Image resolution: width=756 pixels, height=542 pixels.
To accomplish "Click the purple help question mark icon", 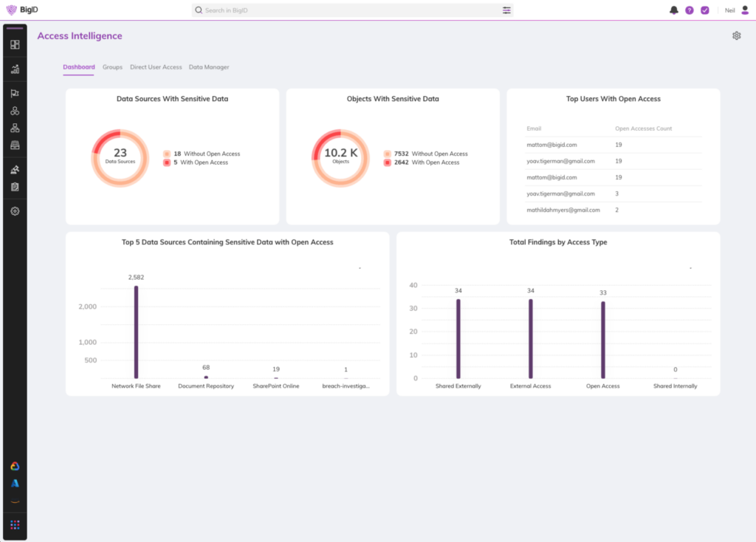I will pos(690,10).
